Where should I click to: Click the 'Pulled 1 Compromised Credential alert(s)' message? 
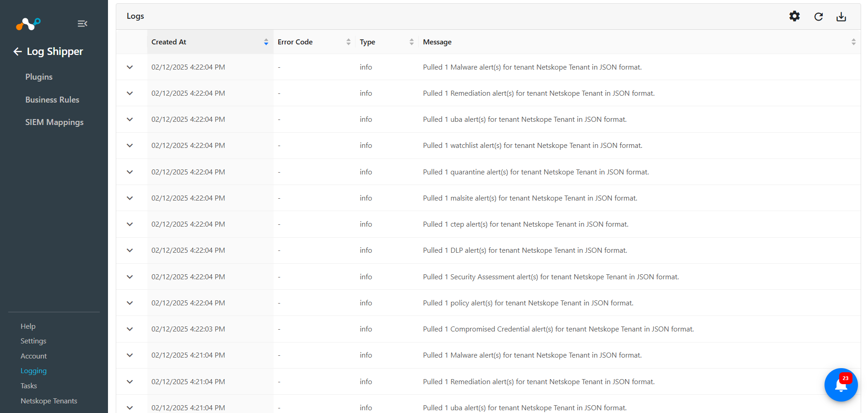coord(558,329)
